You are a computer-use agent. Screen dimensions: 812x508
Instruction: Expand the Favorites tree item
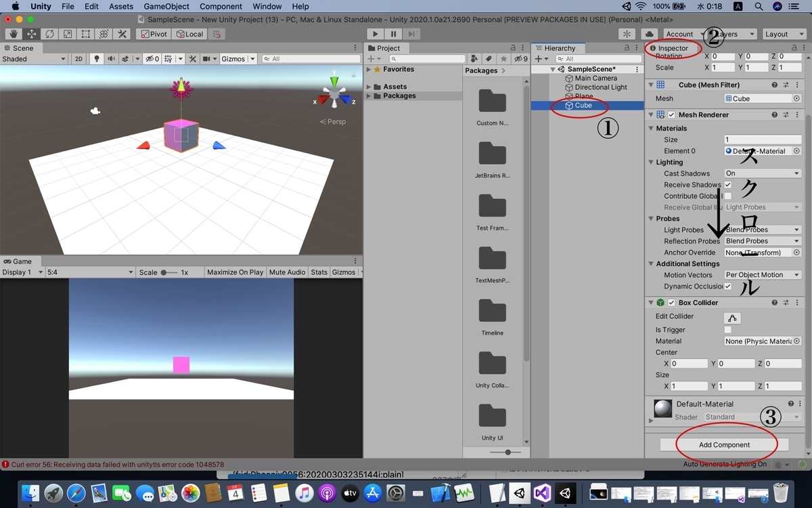(368, 69)
